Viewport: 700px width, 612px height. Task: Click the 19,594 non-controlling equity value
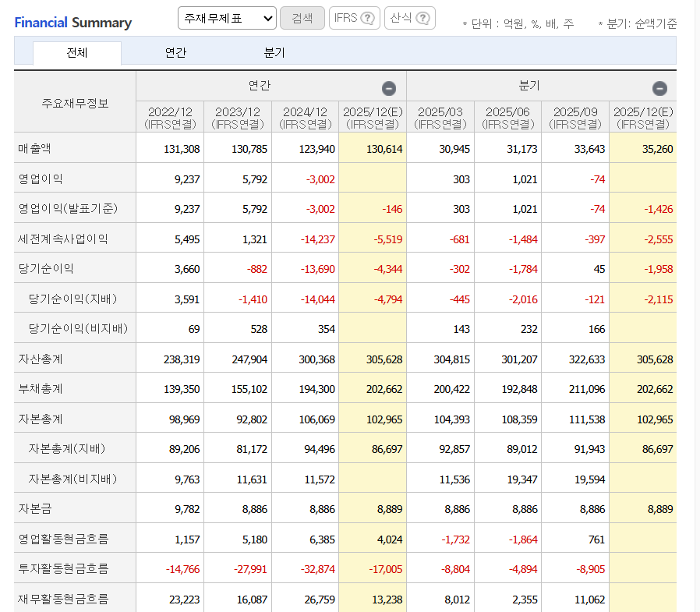pos(590,480)
